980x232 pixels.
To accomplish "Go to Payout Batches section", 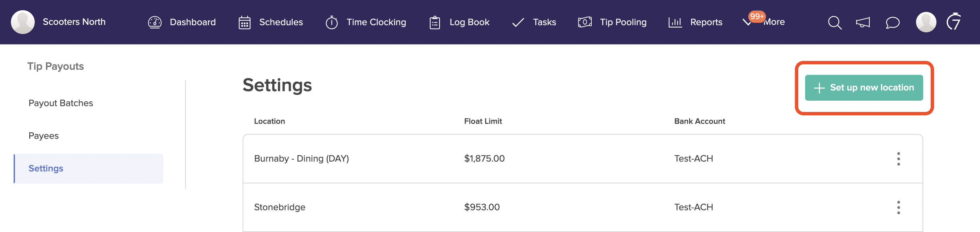I will pyautogui.click(x=61, y=103).
